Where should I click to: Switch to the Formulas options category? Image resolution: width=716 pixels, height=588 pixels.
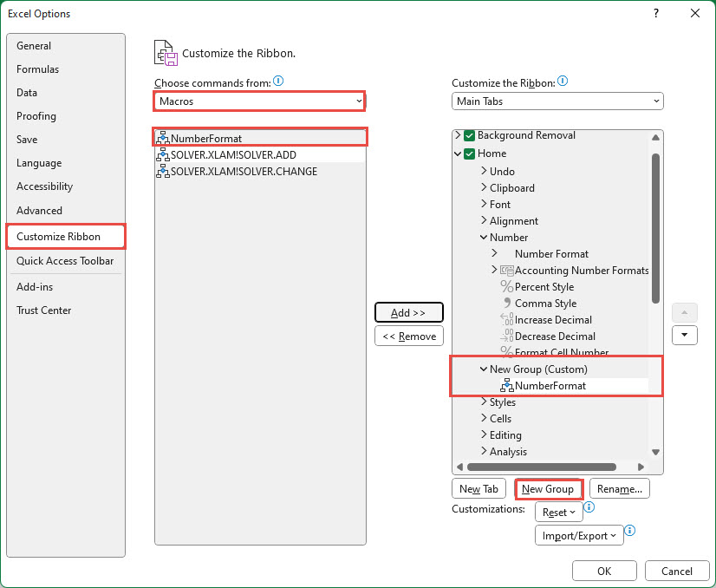(x=38, y=69)
